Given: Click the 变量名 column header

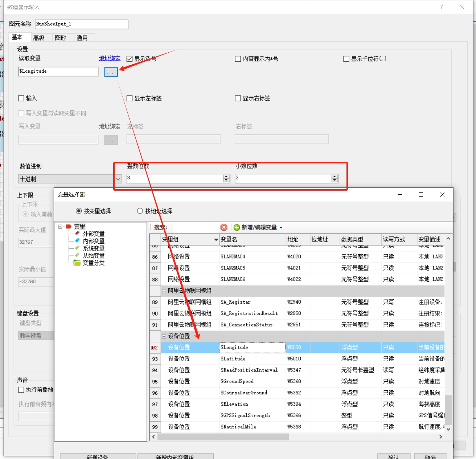Looking at the screenshot, I should click(253, 240).
